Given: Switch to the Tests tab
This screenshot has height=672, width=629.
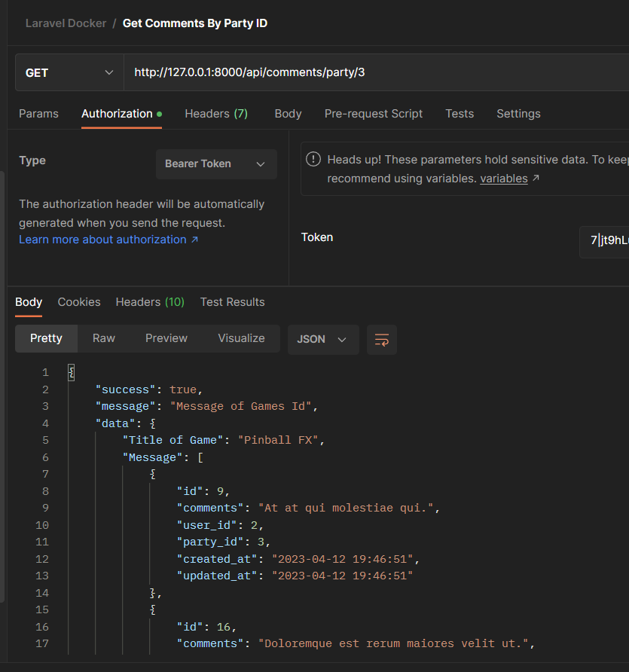Looking at the screenshot, I should (460, 113).
